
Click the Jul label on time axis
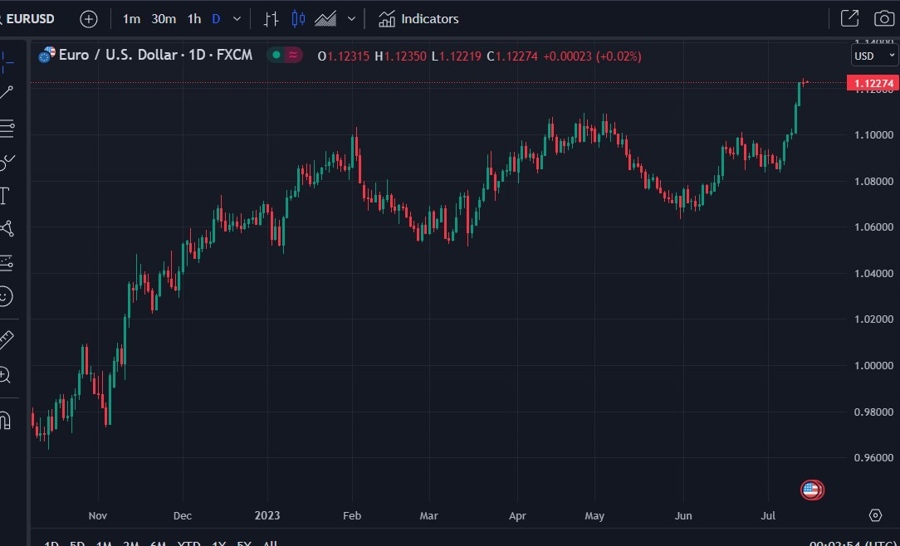768,516
